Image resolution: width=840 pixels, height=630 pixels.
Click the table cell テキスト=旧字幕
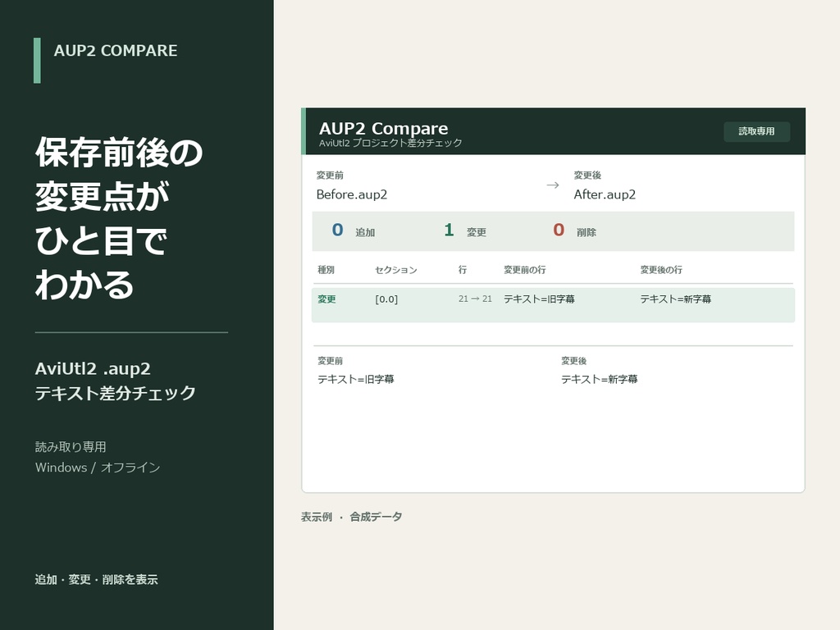[x=539, y=299]
